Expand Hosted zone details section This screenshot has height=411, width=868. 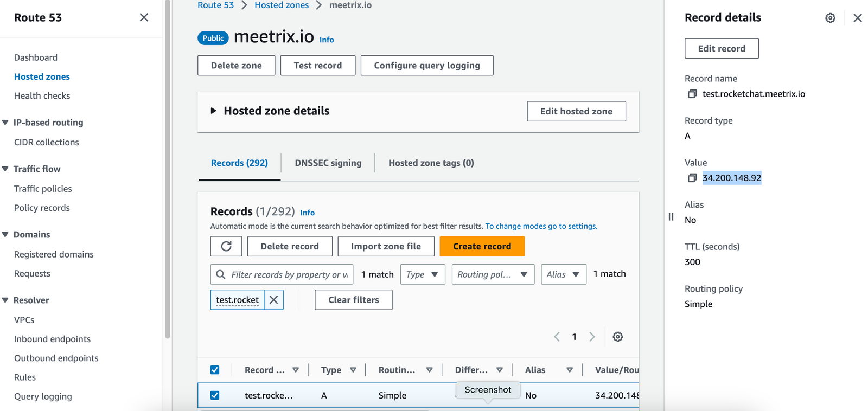213,111
